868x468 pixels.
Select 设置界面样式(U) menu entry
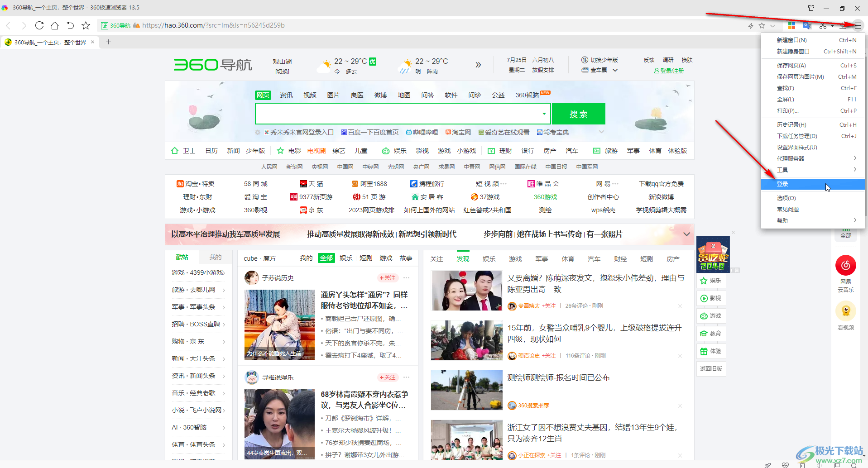(813, 147)
